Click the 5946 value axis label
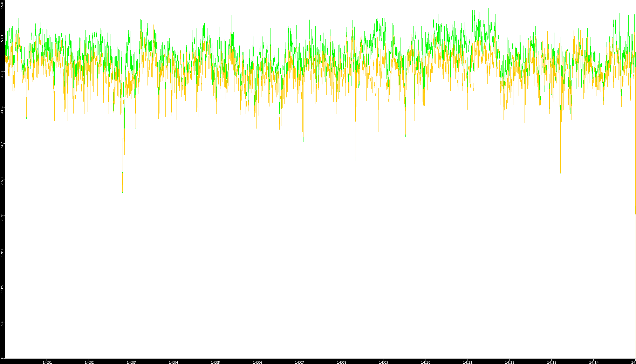This screenshot has width=636, height=364. point(2,4)
